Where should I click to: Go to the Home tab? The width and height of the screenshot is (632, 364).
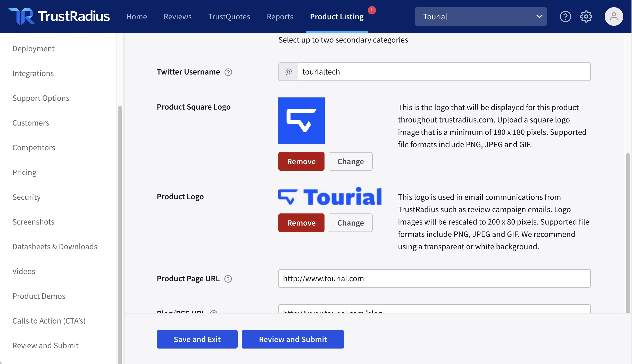137,16
